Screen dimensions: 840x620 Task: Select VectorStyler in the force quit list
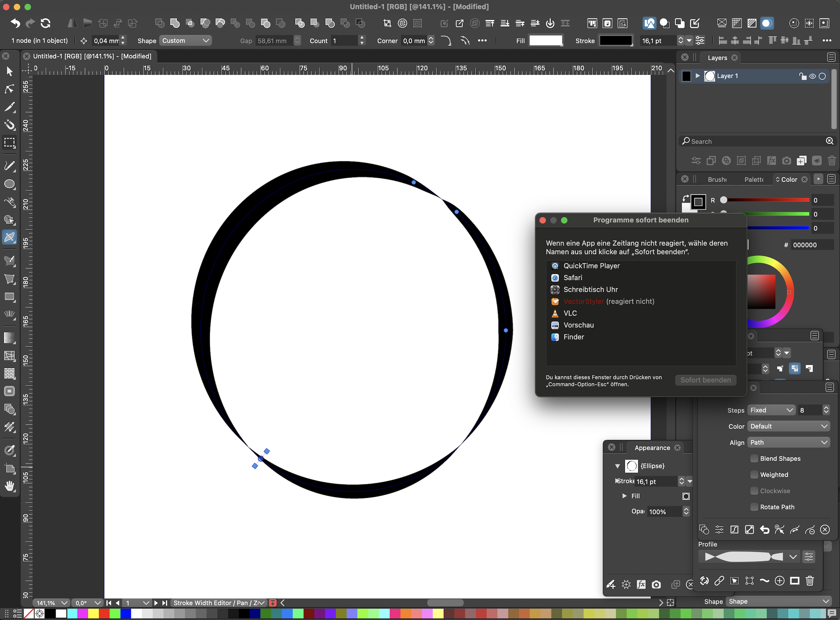pos(584,301)
